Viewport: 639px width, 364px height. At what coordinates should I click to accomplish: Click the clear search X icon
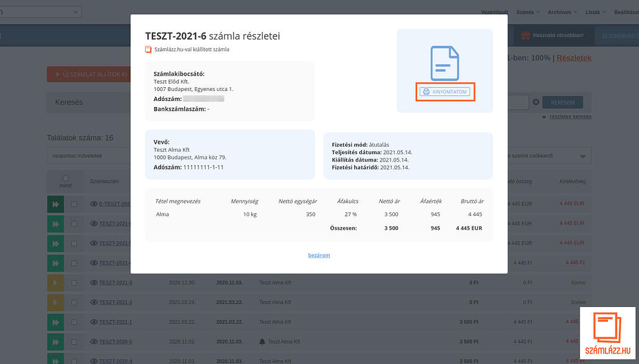coord(535,102)
